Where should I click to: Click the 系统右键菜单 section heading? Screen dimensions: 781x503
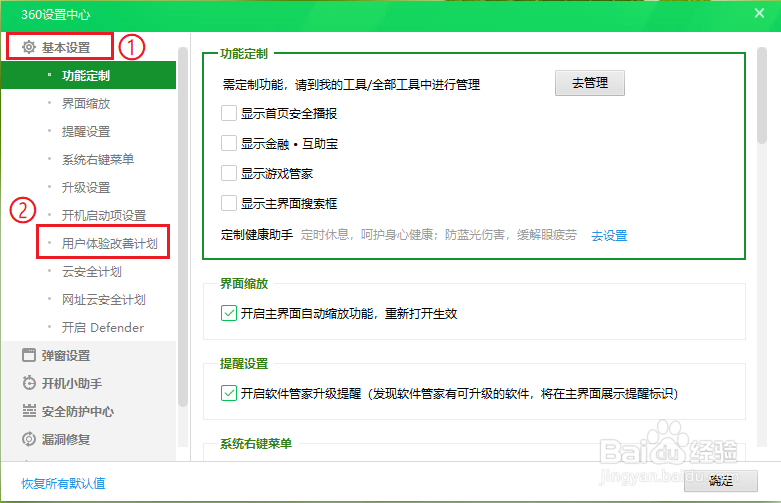[x=256, y=443]
